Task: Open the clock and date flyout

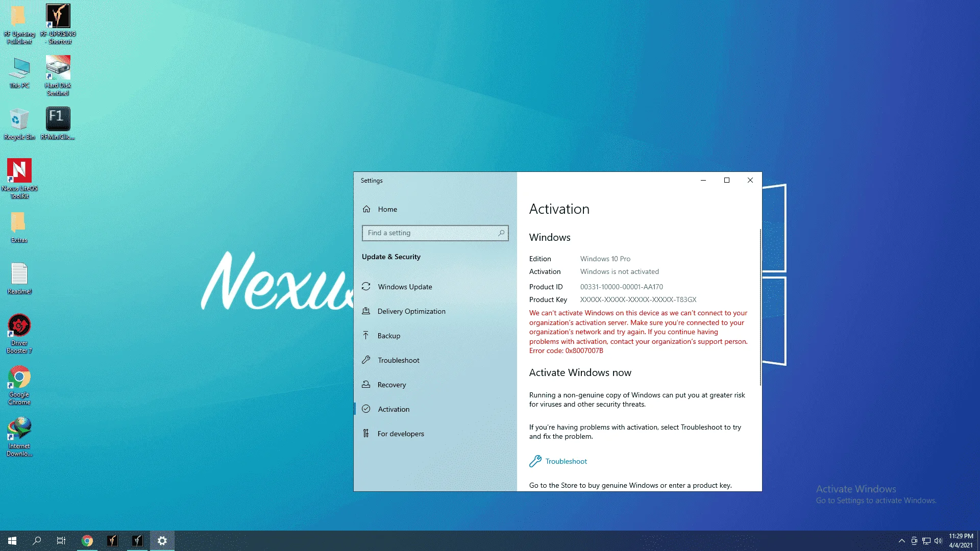Action: pos(961,541)
